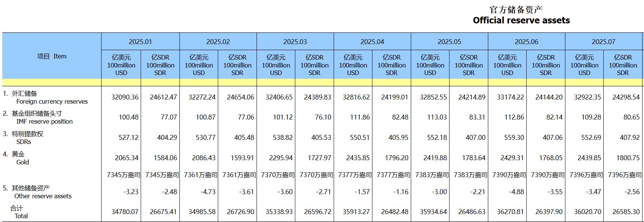
Task: Click the 2025.04 column header
Action: click(372, 42)
